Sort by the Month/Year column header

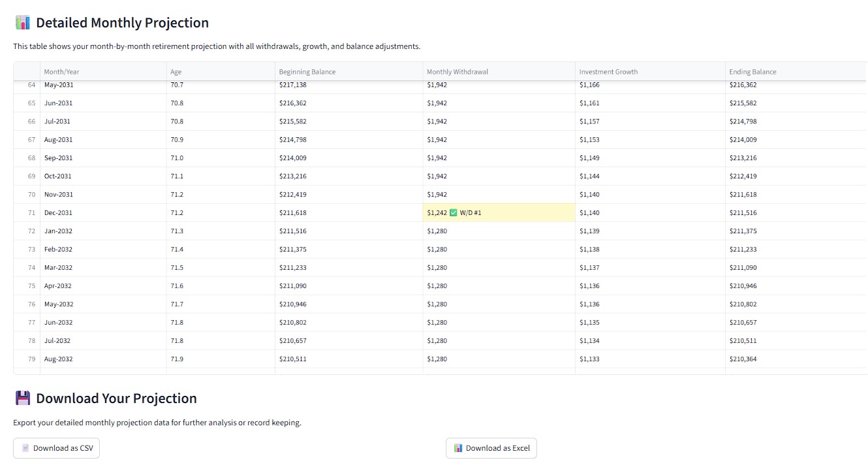point(61,72)
